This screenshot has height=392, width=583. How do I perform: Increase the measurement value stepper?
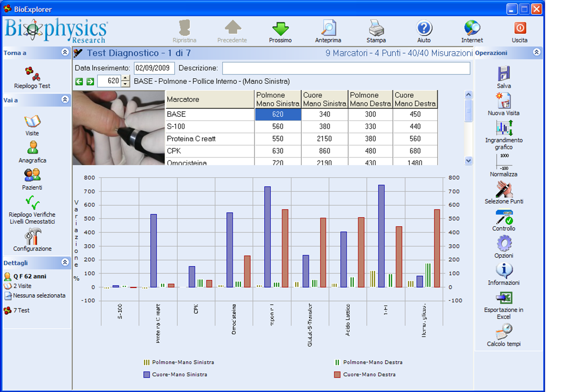tap(125, 78)
